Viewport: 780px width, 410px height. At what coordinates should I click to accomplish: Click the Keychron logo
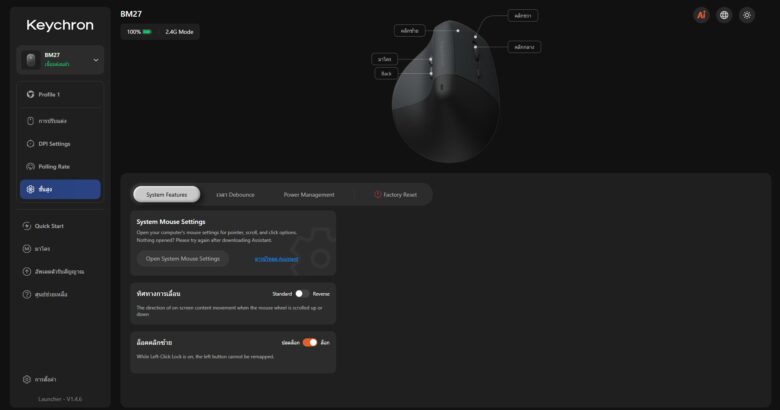coord(60,25)
